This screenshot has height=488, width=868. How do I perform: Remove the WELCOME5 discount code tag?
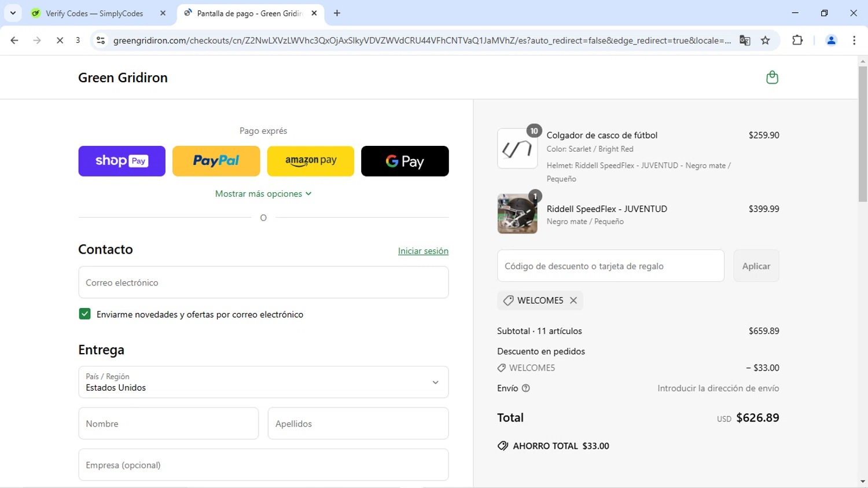click(573, 300)
